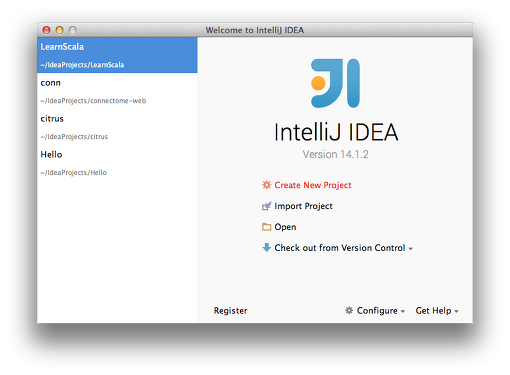Select the Open action

click(x=285, y=227)
